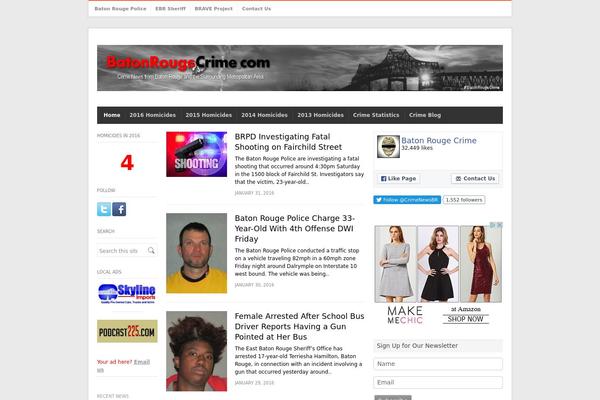Image resolution: width=600 pixels, height=400 pixels.
Task: Visit the Baton Rouge Police top link
Action: 120,8
